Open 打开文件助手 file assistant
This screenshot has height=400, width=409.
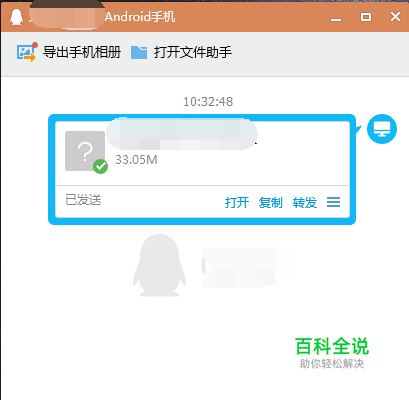click(193, 52)
